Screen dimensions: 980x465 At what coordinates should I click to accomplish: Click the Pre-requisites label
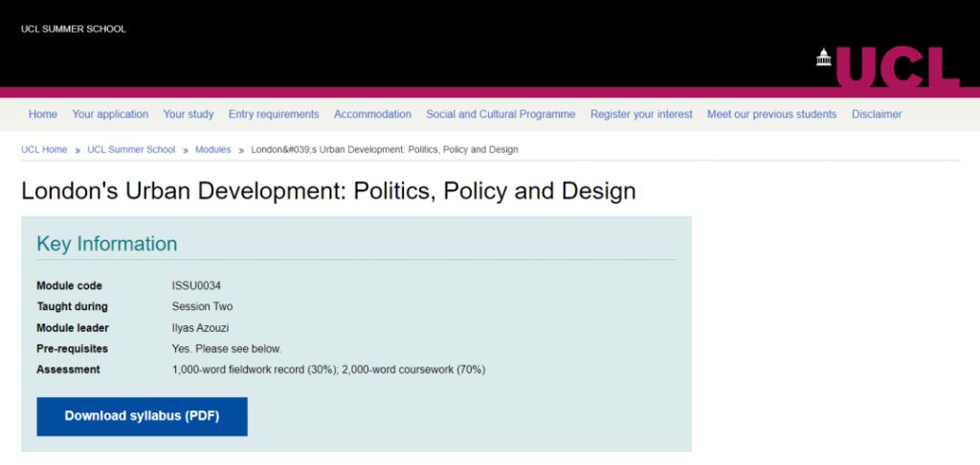click(72, 348)
